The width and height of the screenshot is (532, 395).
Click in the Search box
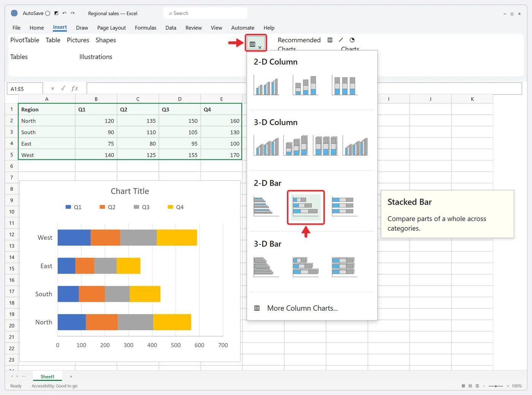(206, 13)
